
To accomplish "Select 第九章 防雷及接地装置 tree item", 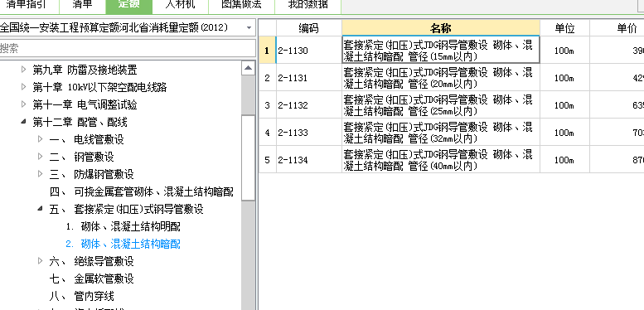I will [x=85, y=70].
